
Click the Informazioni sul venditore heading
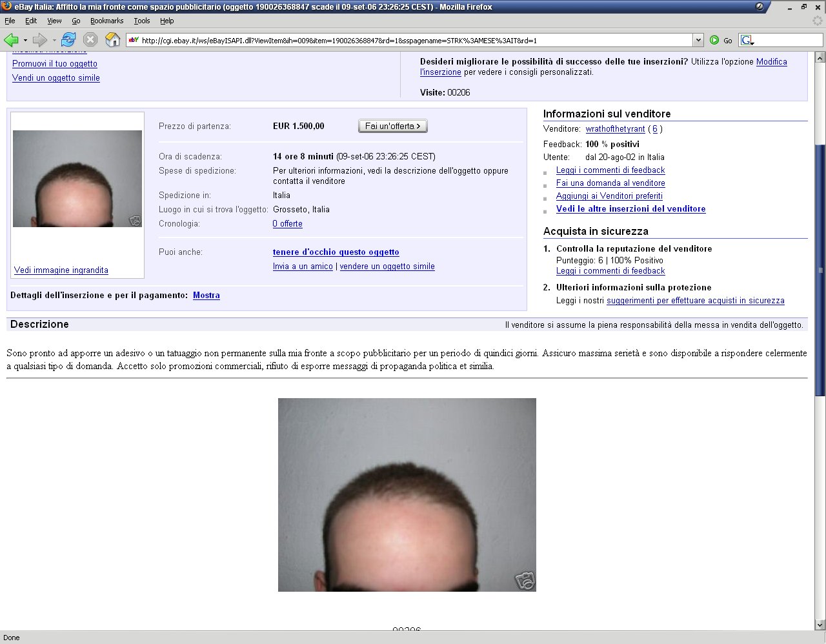coord(607,114)
